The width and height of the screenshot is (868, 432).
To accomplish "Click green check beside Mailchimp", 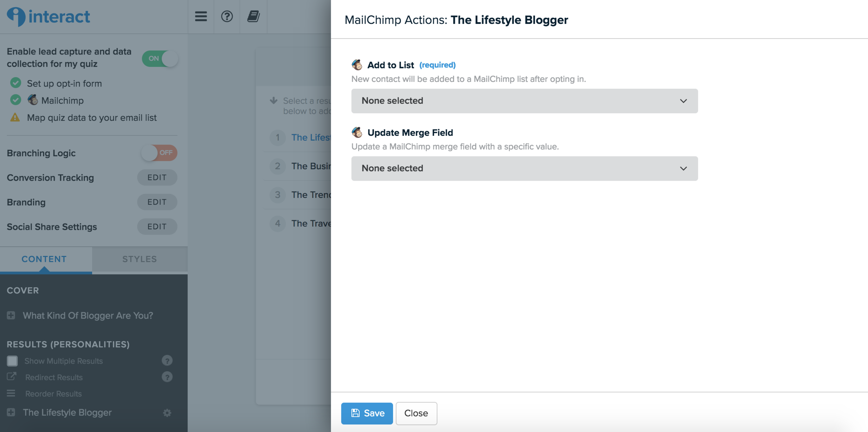I will click(15, 100).
